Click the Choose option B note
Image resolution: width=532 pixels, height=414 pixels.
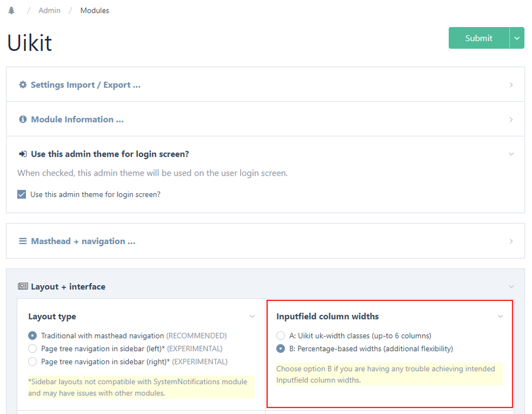point(389,374)
